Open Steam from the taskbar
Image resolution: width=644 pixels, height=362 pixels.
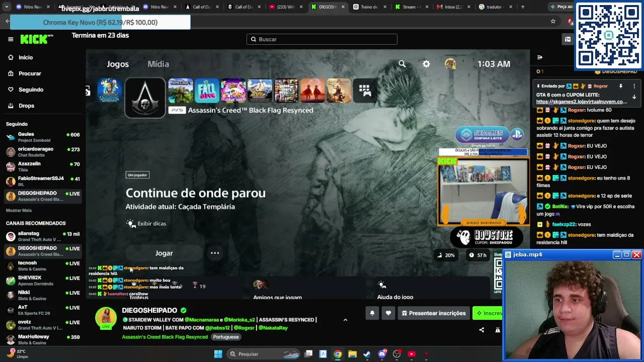coord(367,354)
